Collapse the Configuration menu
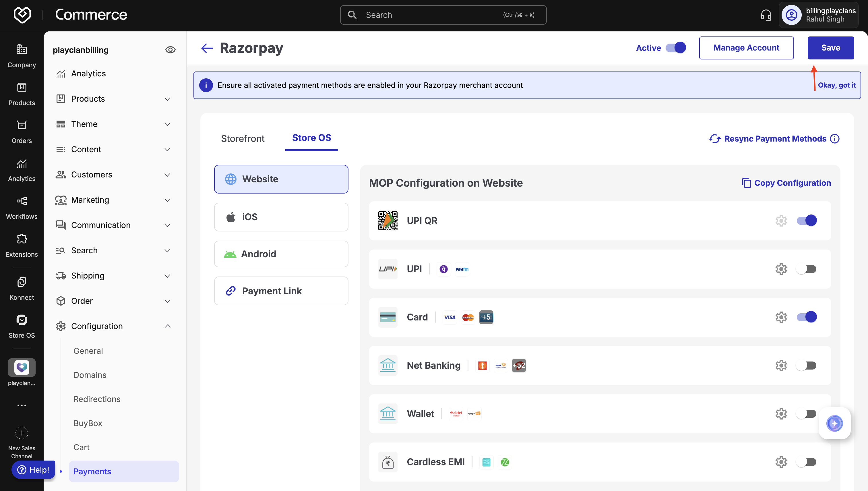The width and height of the screenshot is (868, 491). [x=168, y=326]
